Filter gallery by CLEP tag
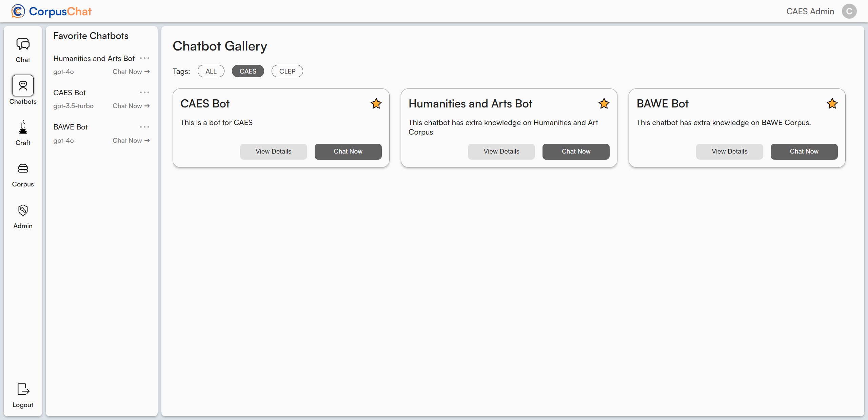Viewport: 868px width, 420px height. (x=287, y=71)
